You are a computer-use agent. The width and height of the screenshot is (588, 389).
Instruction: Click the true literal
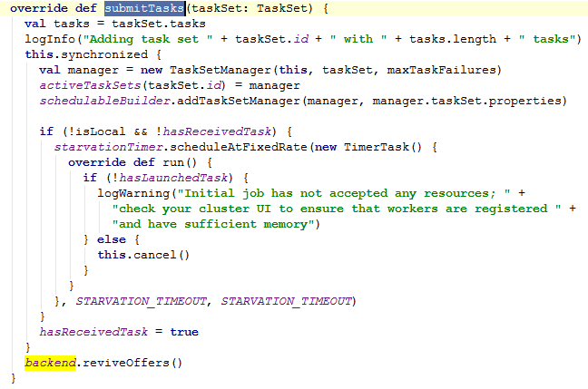point(184,332)
